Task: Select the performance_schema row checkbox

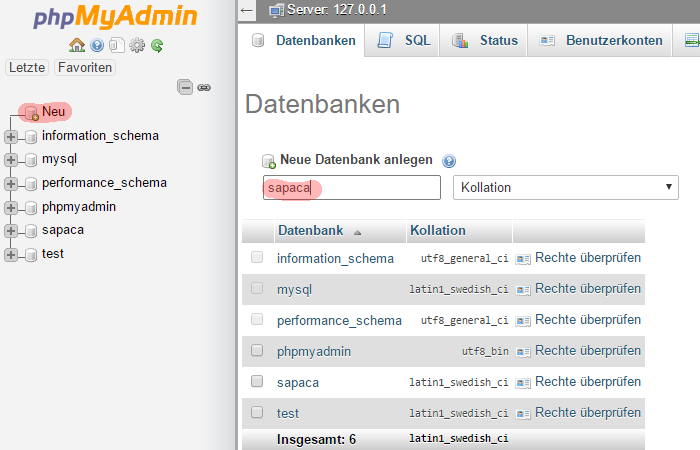Action: pyautogui.click(x=257, y=319)
